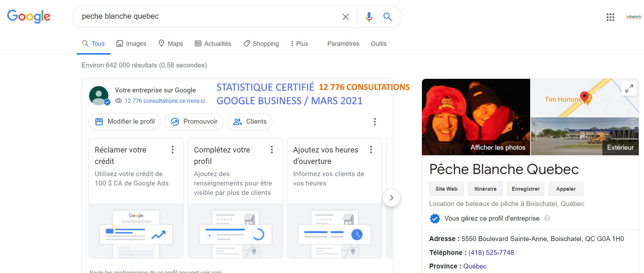Open the Réclamer votre crédit card
The width and height of the screenshot is (644, 273).
pos(136,198)
